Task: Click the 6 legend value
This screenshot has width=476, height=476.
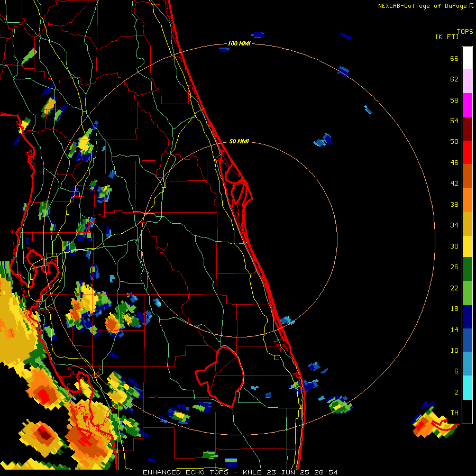Action: click(x=456, y=371)
